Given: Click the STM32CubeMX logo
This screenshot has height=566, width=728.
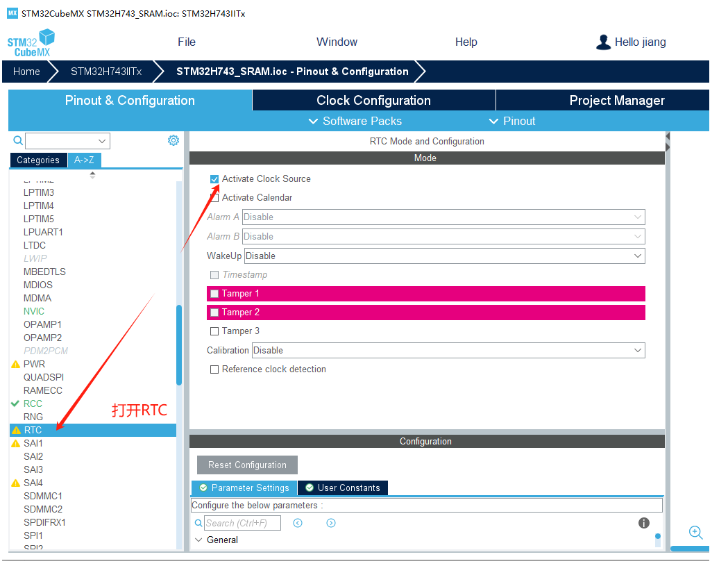Looking at the screenshot, I should click(31, 43).
